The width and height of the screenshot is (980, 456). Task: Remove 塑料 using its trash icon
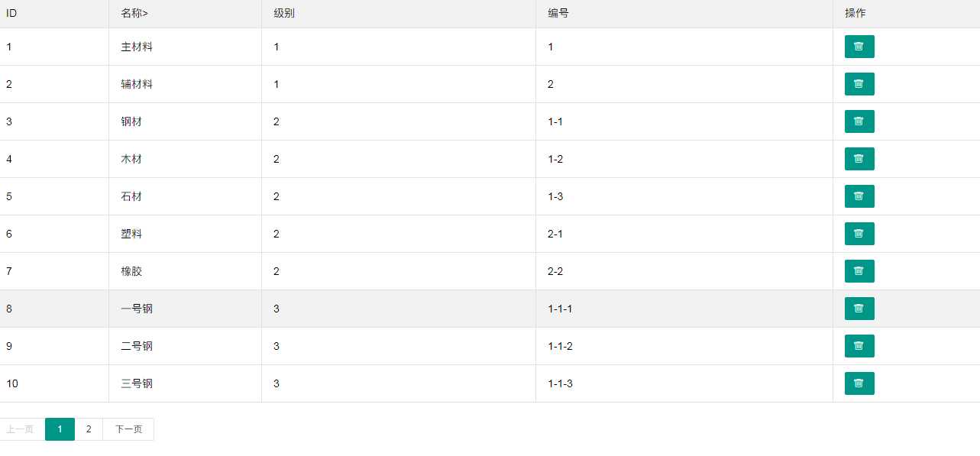[x=859, y=234]
